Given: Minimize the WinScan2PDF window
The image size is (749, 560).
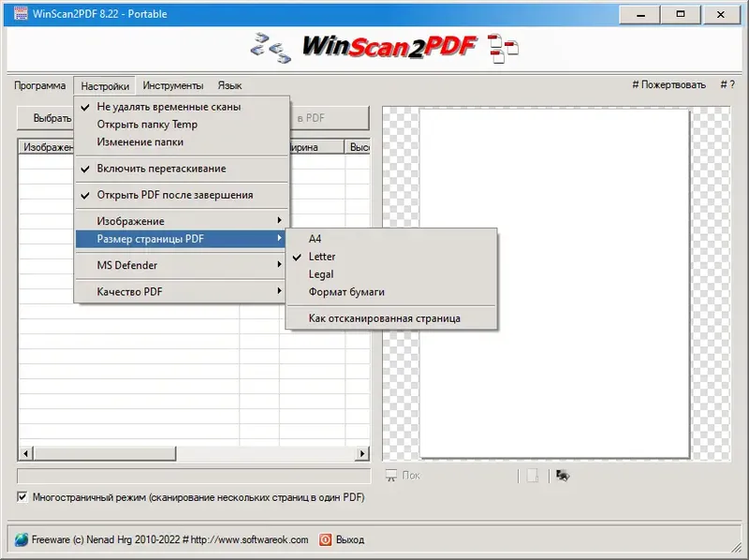Looking at the screenshot, I should (640, 15).
